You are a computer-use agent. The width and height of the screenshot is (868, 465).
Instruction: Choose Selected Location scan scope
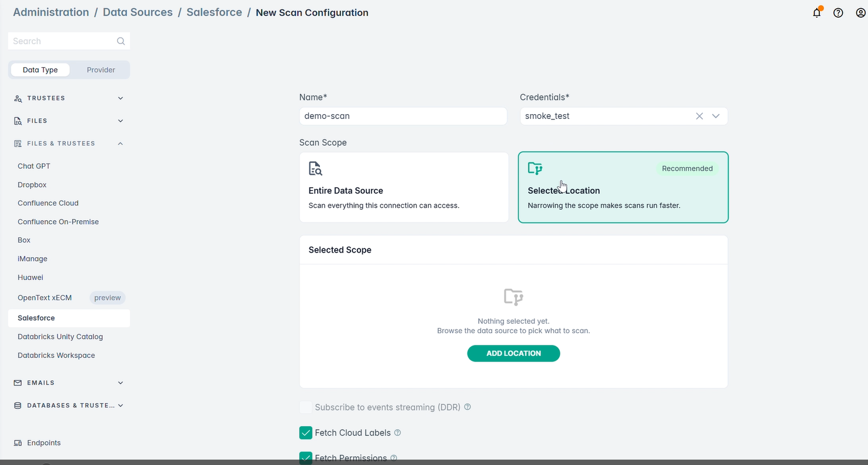tap(623, 187)
